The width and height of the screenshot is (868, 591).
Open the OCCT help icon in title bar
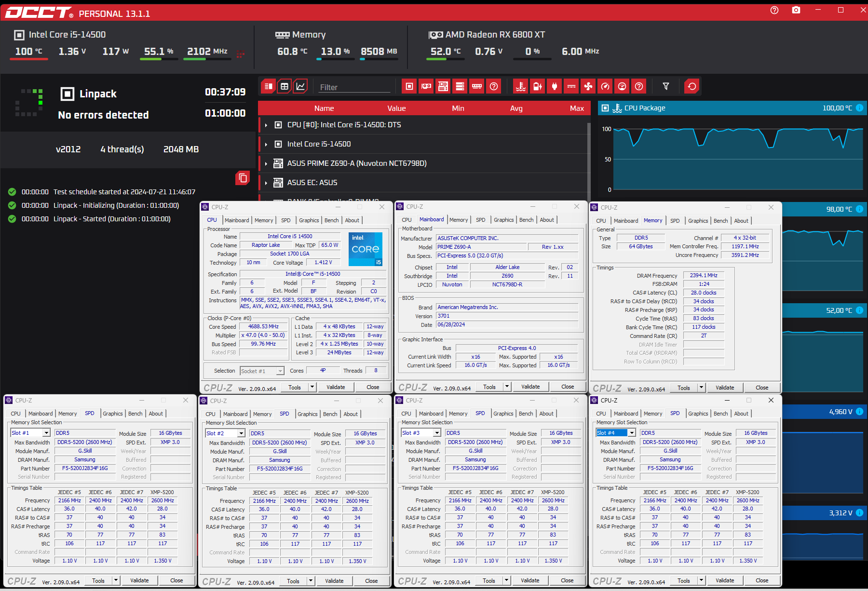pyautogui.click(x=774, y=10)
